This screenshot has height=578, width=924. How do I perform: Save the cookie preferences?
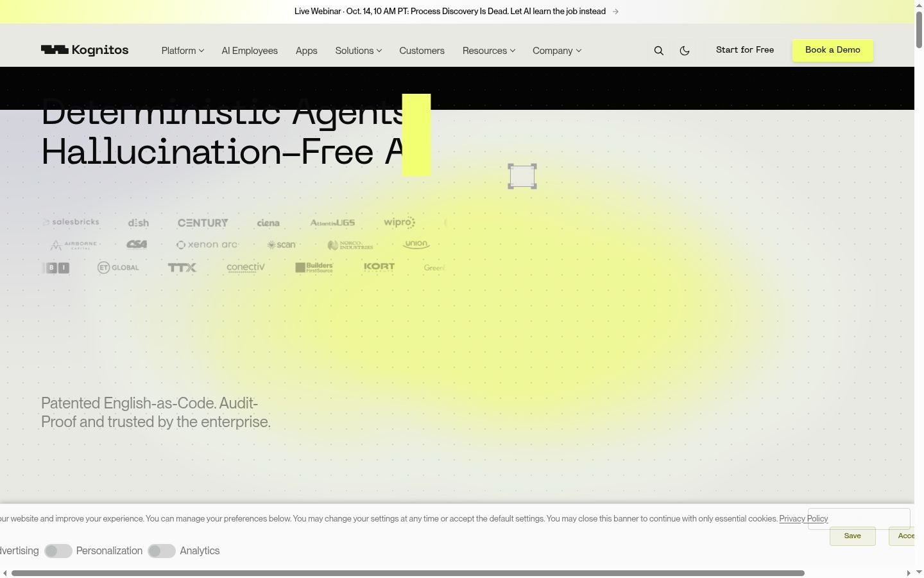pos(853,536)
